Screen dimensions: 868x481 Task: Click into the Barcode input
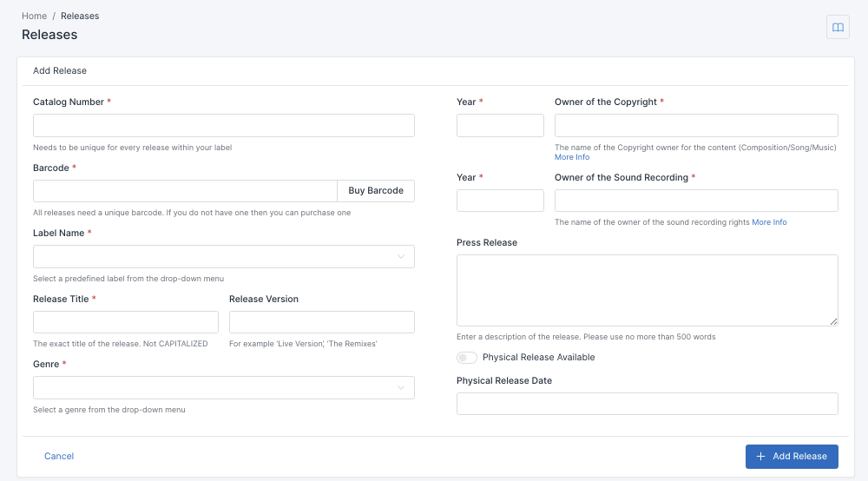tap(184, 191)
